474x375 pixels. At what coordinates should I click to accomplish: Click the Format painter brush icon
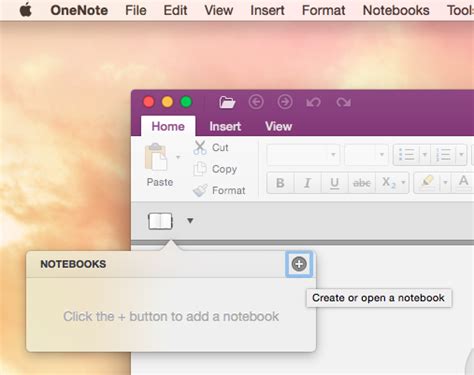tap(200, 190)
